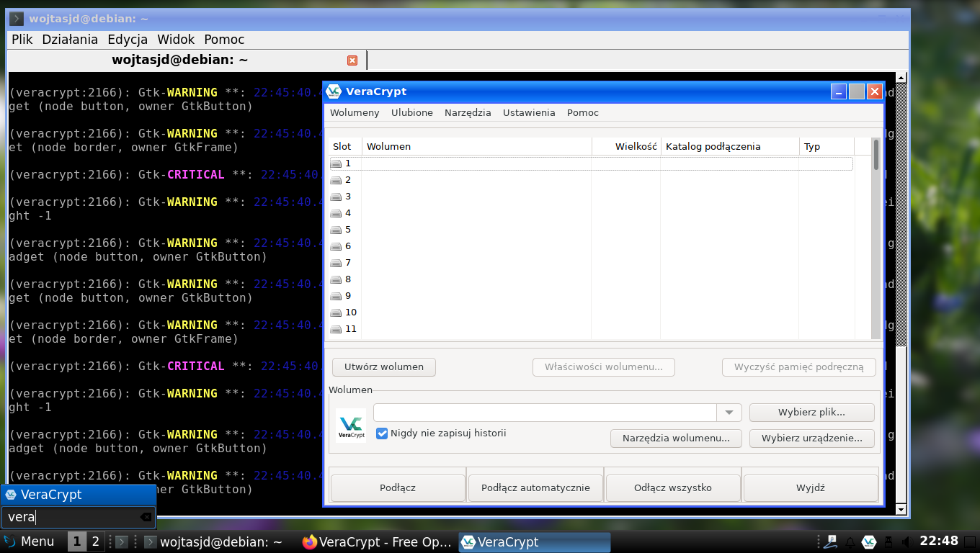Open the Menu button on the taskbar
The image size is (980, 553).
(29, 541)
